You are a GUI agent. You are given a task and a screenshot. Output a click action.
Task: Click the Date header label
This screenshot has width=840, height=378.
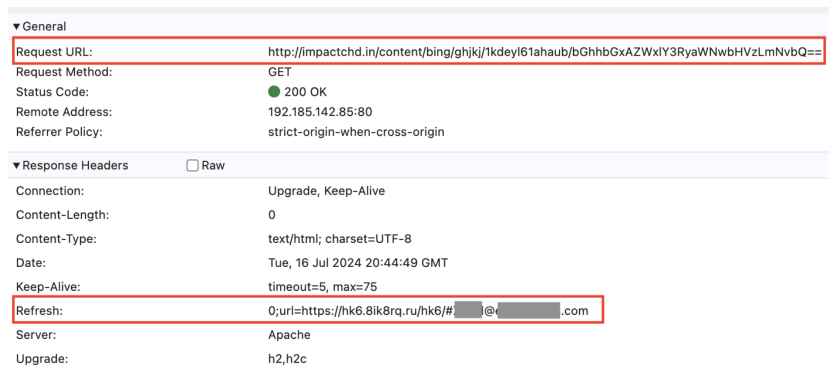click(x=31, y=263)
